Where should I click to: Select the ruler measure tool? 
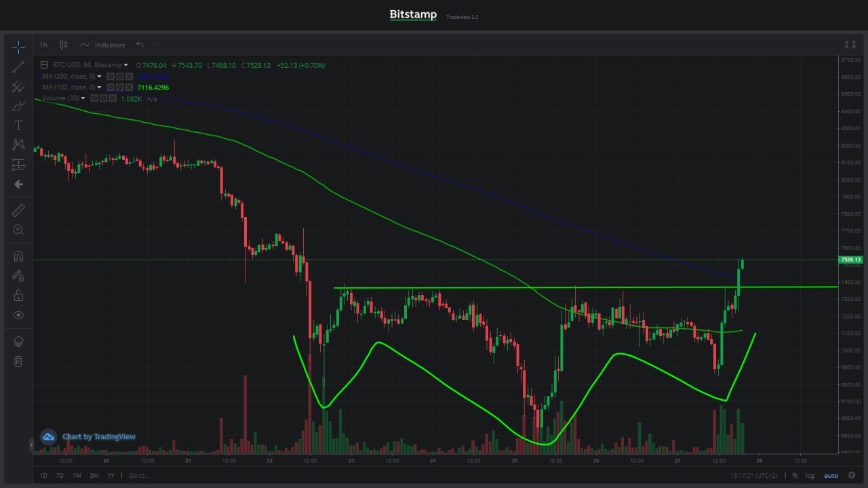pos(18,210)
